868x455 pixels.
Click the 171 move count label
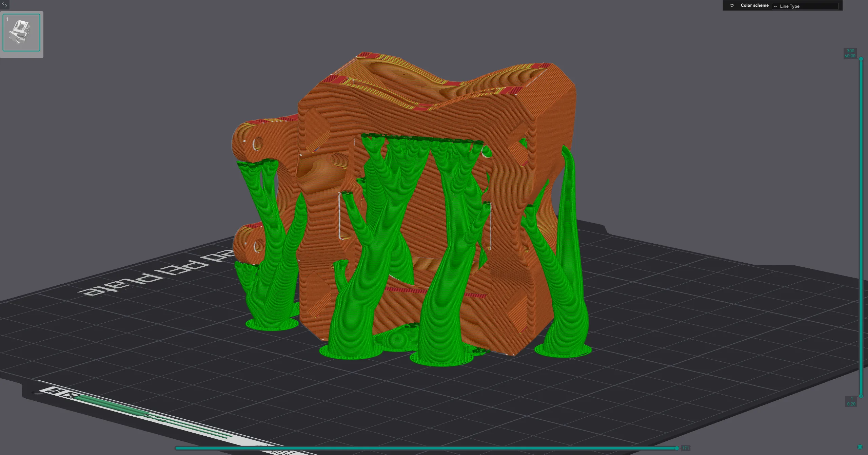[x=685, y=448]
